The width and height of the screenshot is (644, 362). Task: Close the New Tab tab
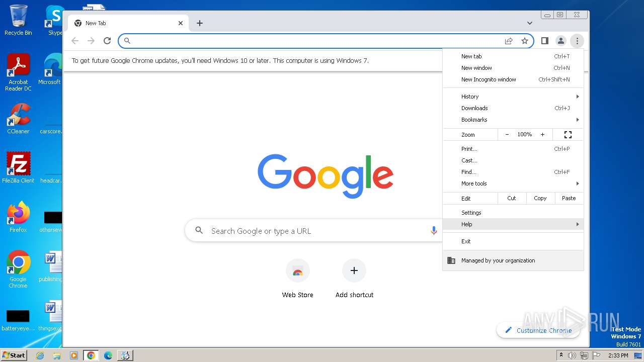click(x=181, y=23)
